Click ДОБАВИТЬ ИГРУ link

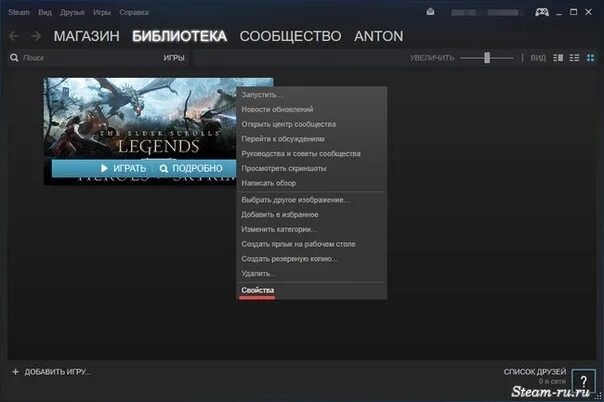[57, 372]
